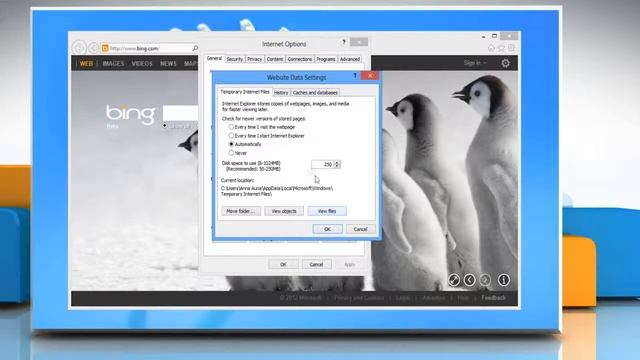This screenshot has height=360, width=640.
Task: Open the IE Home icon
Action: [x=491, y=48]
